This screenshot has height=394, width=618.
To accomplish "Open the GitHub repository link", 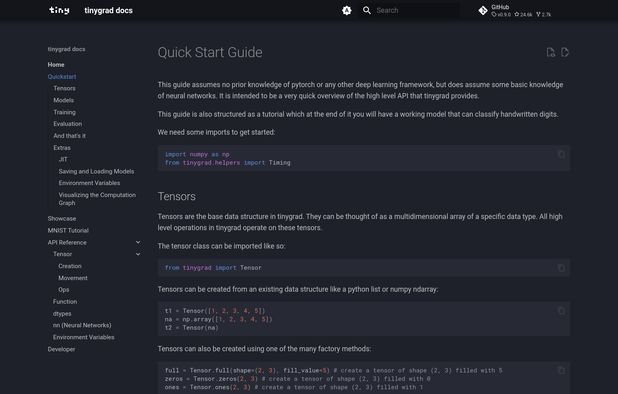I will [x=514, y=11].
